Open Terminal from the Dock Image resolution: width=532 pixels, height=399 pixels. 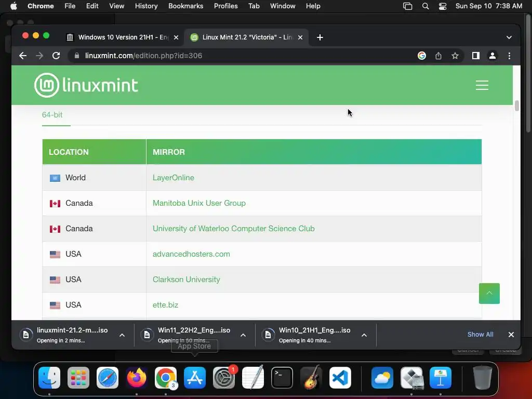pos(282,378)
